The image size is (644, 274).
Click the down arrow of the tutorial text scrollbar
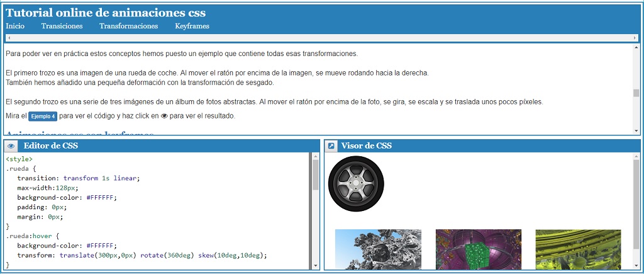tap(636, 131)
